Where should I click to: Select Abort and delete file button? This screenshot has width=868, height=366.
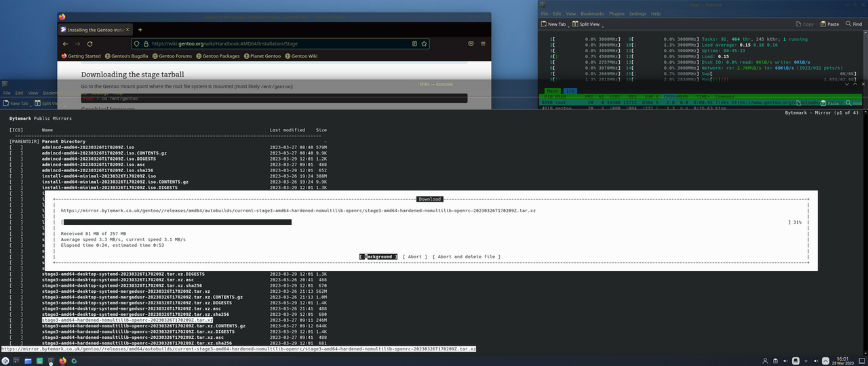click(x=467, y=257)
